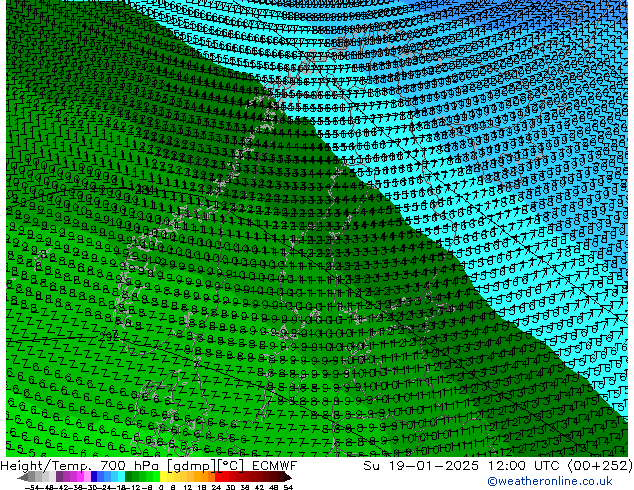634x490 pixels.
Task: Open the weatheronline.co.uk copyright link
Action: point(550,481)
